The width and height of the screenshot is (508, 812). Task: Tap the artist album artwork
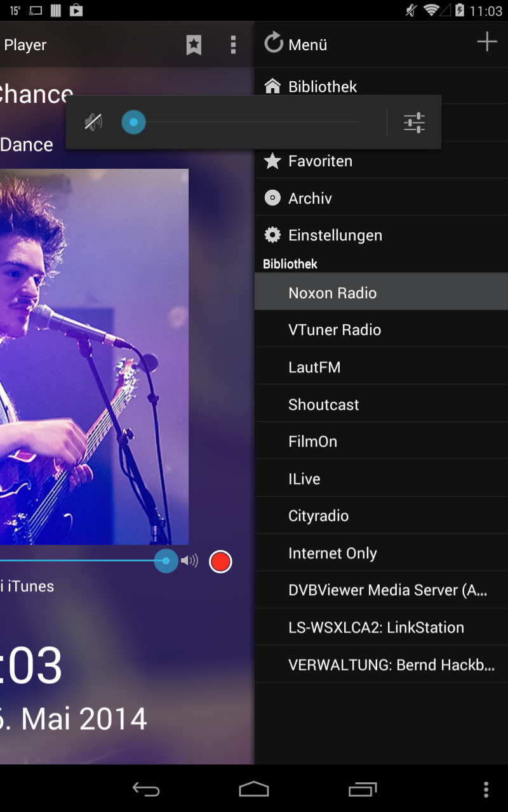click(x=94, y=357)
